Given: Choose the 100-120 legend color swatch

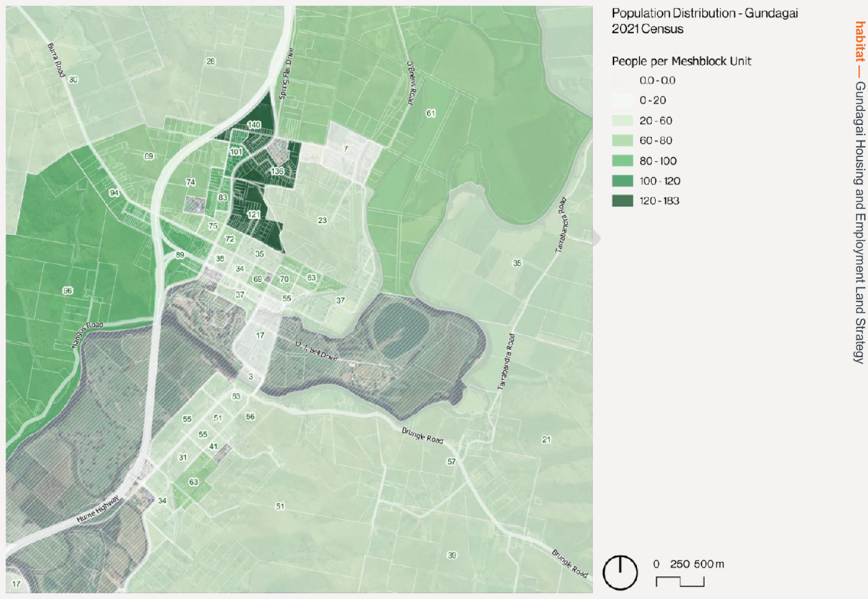Looking at the screenshot, I should point(622,181).
